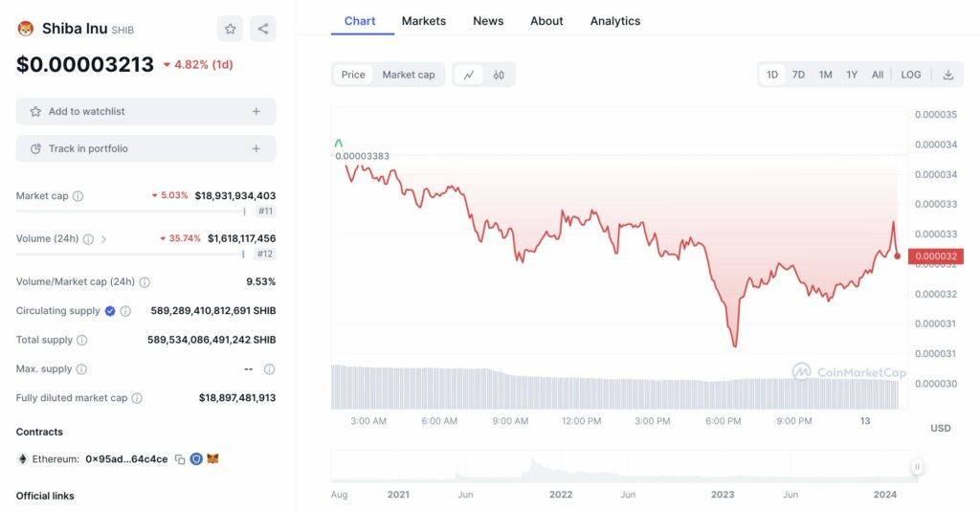The height and width of the screenshot is (512, 980).
Task: Select the 7D time range
Action: click(798, 75)
